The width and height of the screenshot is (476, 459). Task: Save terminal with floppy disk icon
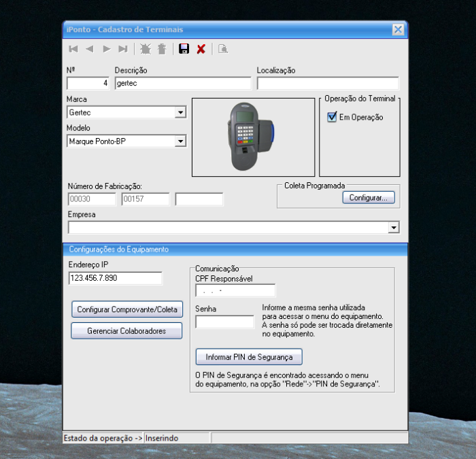pos(184,49)
